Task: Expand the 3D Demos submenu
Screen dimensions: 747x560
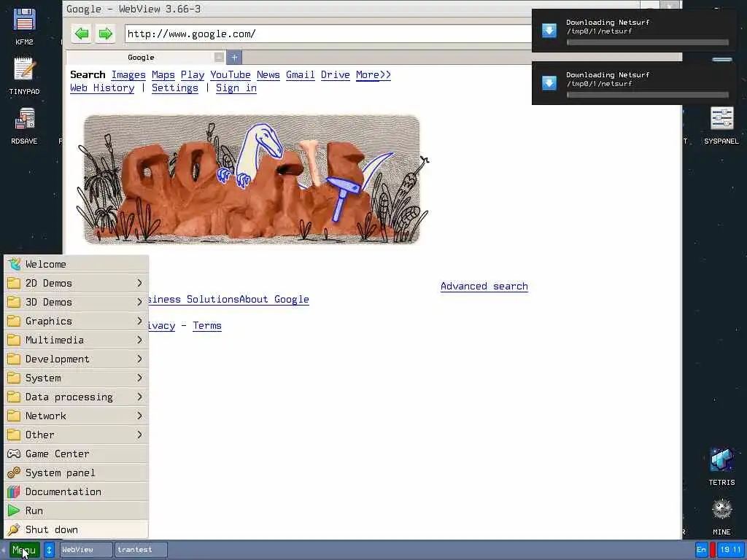Action: (x=76, y=302)
